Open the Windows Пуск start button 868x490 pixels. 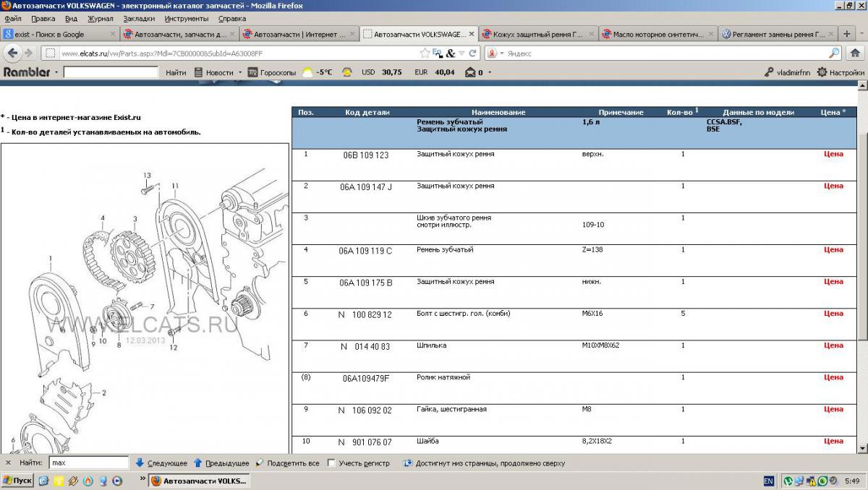[17, 481]
